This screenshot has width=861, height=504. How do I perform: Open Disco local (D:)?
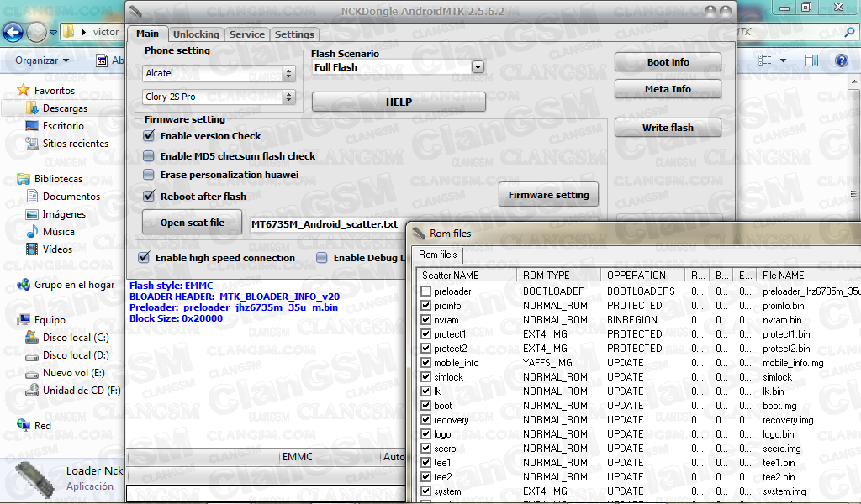click(x=76, y=354)
